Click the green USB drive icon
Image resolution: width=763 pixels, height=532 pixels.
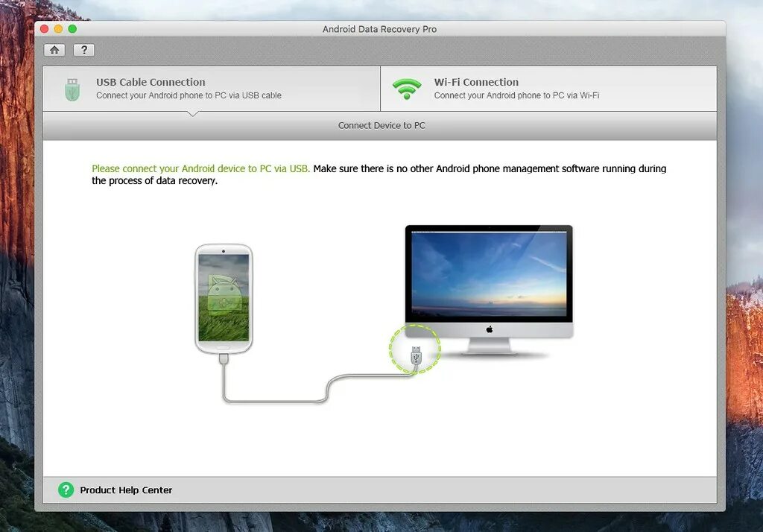coord(72,89)
